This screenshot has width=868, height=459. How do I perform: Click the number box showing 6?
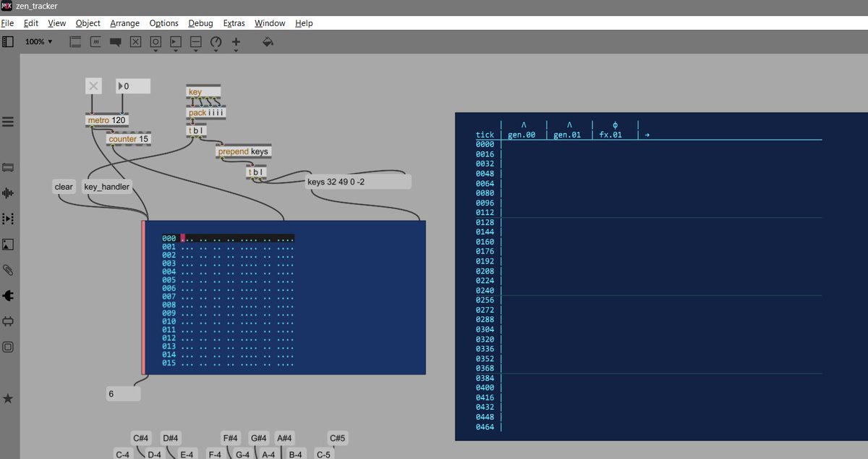(122, 393)
